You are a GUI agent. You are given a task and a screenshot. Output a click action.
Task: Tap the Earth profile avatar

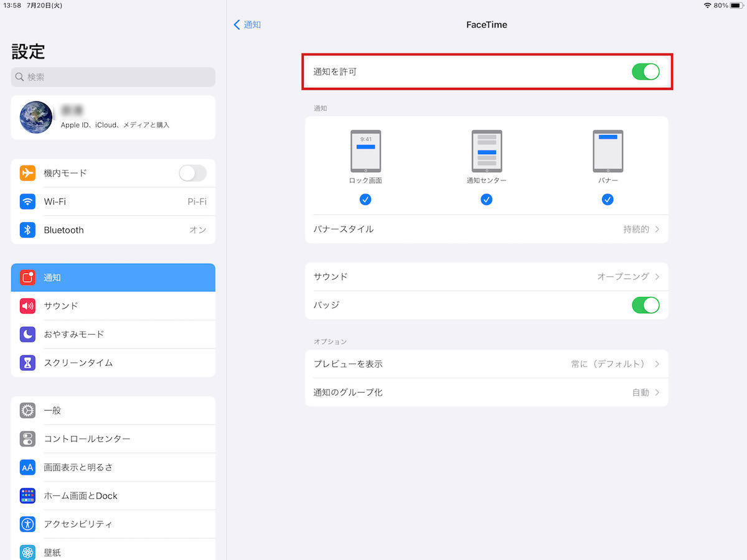click(x=36, y=117)
